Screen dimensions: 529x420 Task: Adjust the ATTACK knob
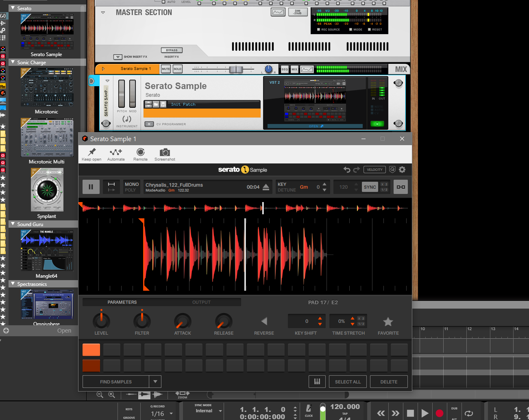tap(183, 321)
